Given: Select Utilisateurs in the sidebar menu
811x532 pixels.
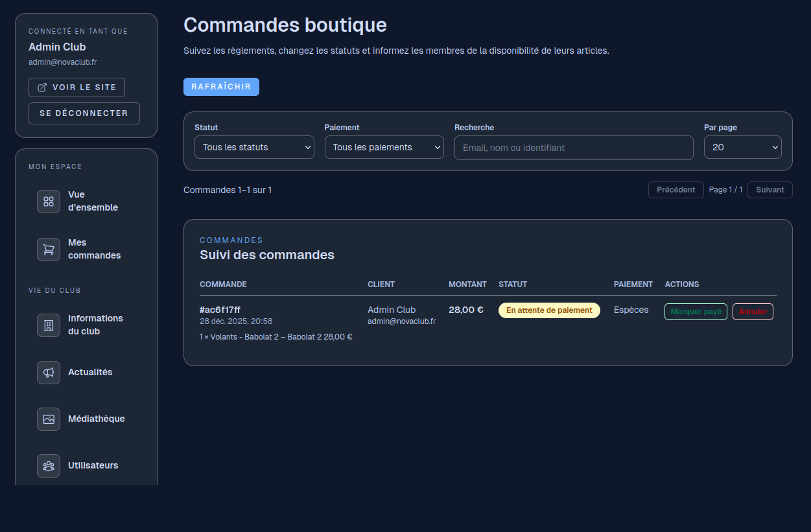Looking at the screenshot, I should coord(93,466).
